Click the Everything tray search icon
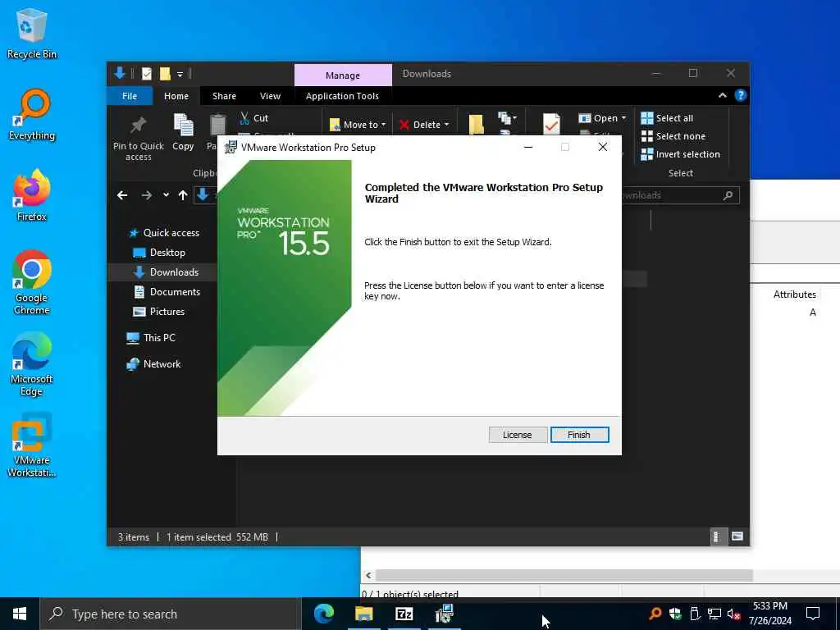 [x=655, y=614]
